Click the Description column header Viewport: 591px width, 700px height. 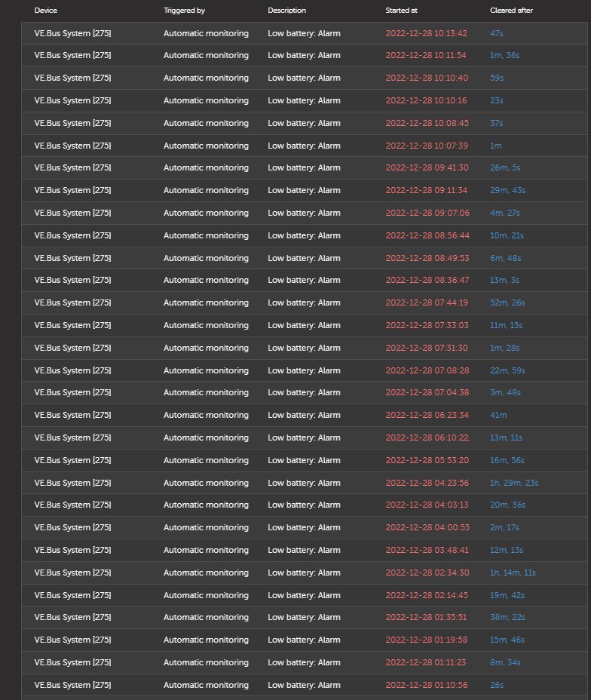pyautogui.click(x=286, y=11)
